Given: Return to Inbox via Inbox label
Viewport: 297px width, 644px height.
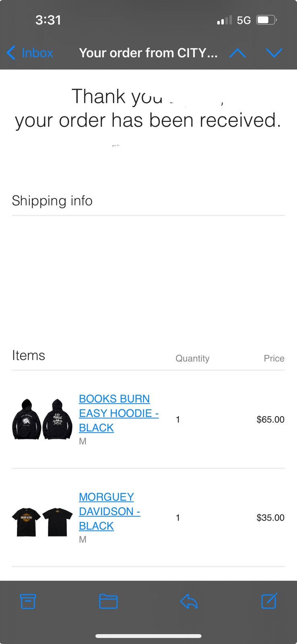Looking at the screenshot, I should pyautogui.click(x=37, y=53).
